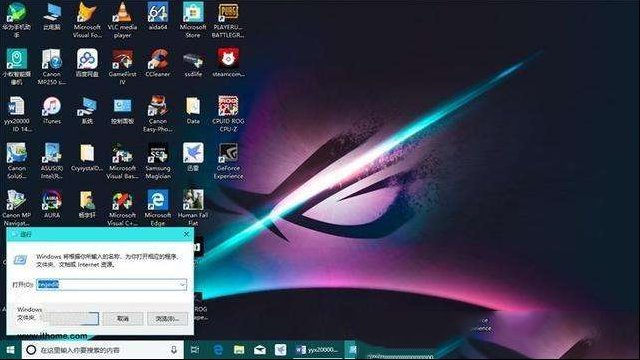Open the VLC media player desktop icon
Viewport: 640px width, 360px height.
tap(122, 20)
